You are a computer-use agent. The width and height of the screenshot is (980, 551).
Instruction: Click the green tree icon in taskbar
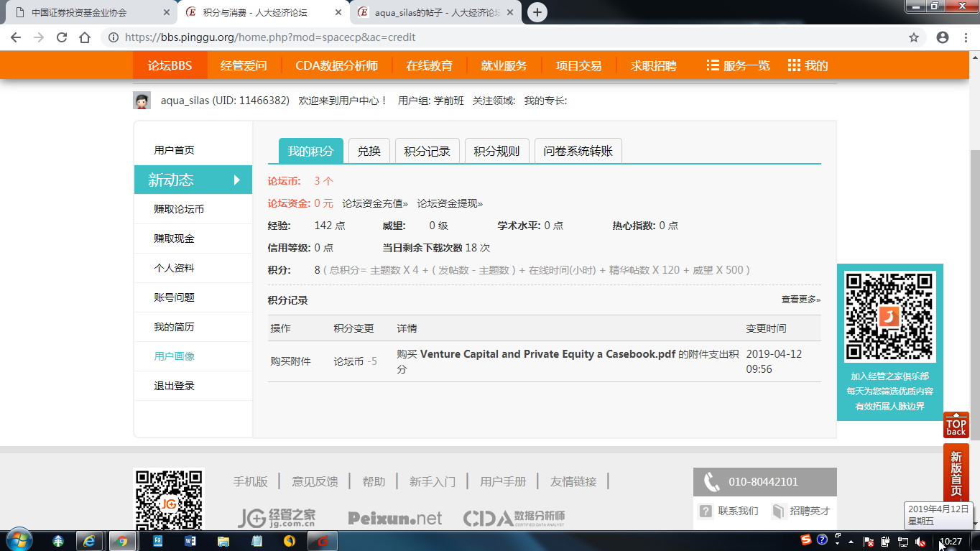click(58, 540)
